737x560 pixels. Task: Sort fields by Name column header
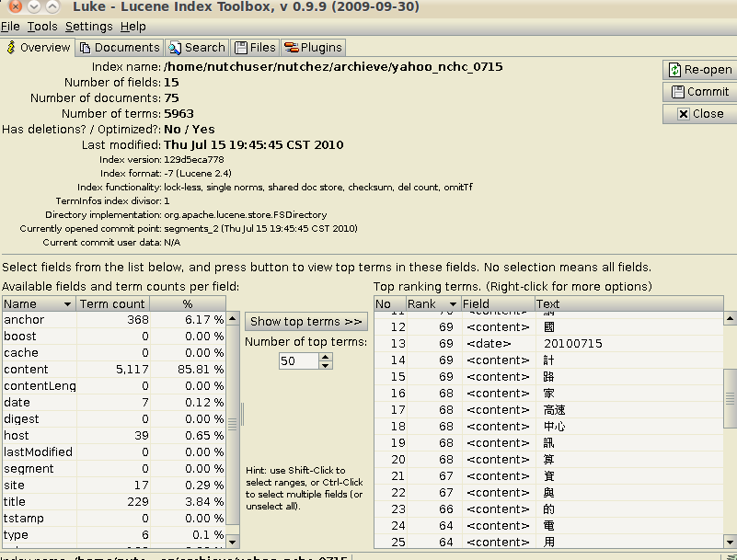(x=40, y=304)
